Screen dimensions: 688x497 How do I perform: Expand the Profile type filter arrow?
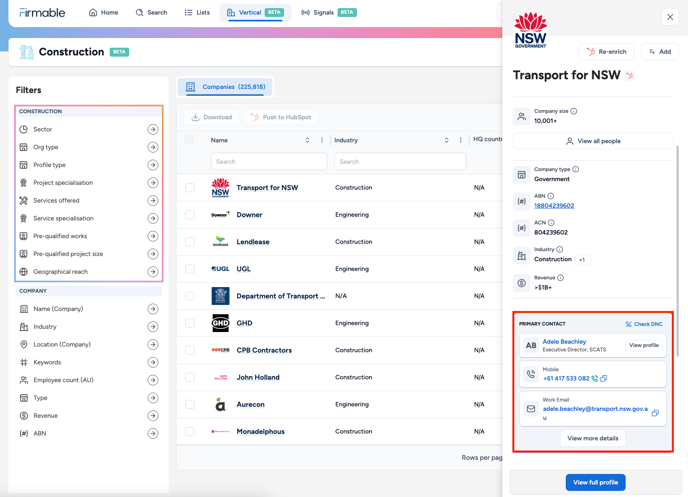(153, 165)
